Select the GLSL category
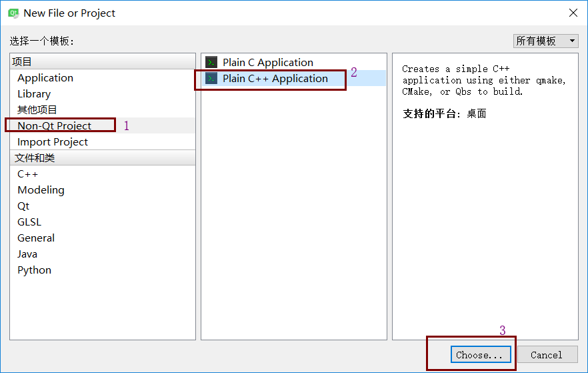The height and width of the screenshot is (373, 588). pyautogui.click(x=103, y=222)
